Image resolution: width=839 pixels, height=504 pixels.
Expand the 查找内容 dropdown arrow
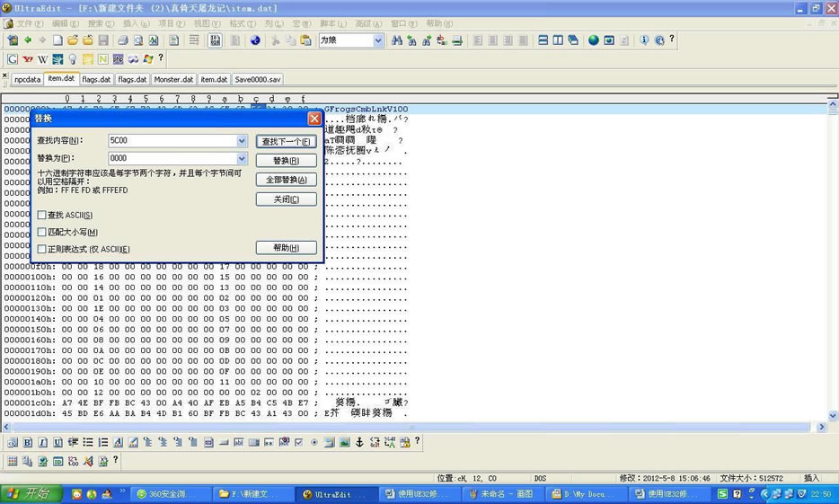pos(242,141)
